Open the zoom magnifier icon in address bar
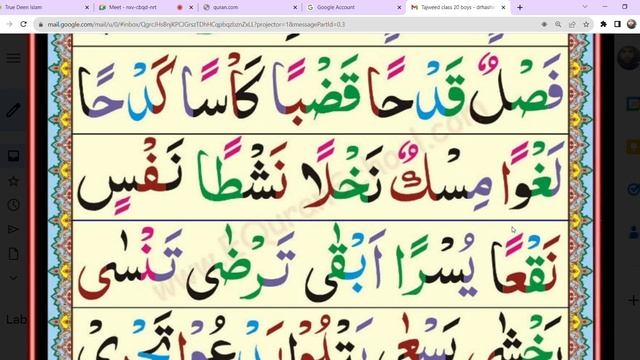The height and width of the screenshot is (360, 640). click(x=558, y=24)
